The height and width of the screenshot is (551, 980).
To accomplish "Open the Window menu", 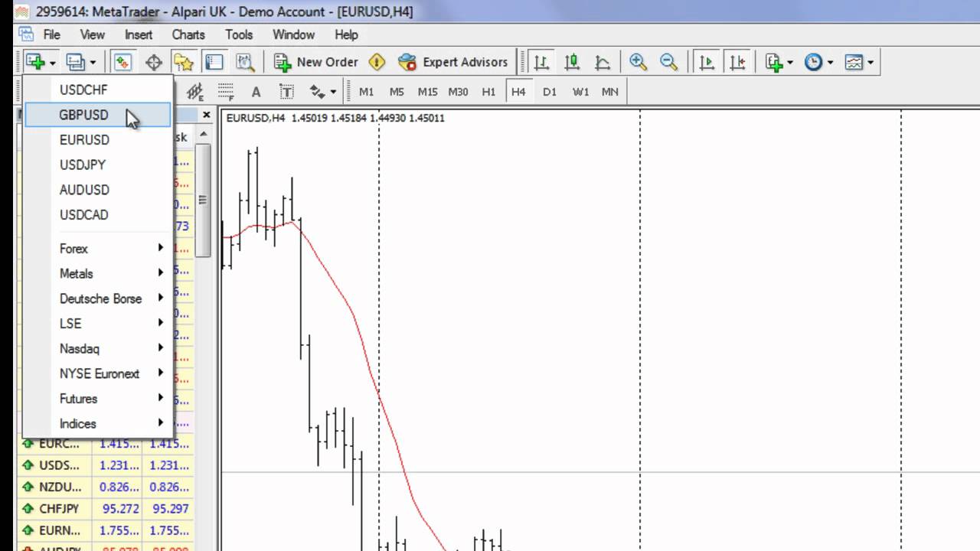I will click(x=293, y=34).
